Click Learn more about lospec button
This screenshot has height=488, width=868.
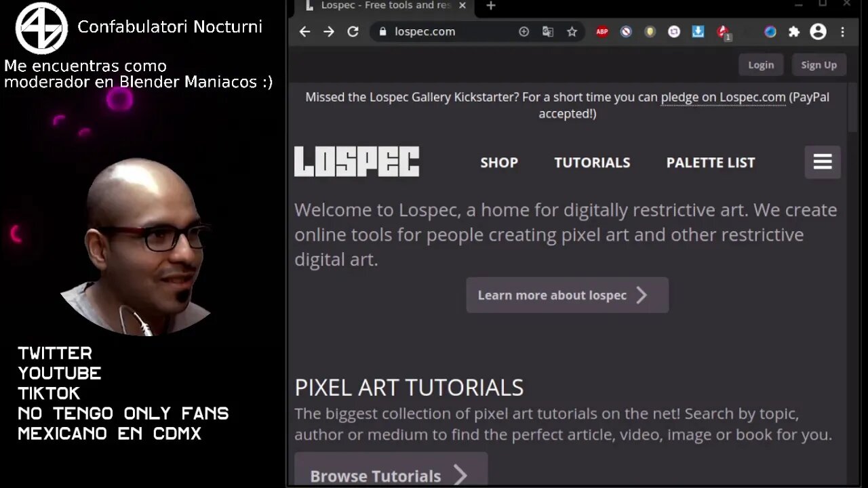coord(567,295)
